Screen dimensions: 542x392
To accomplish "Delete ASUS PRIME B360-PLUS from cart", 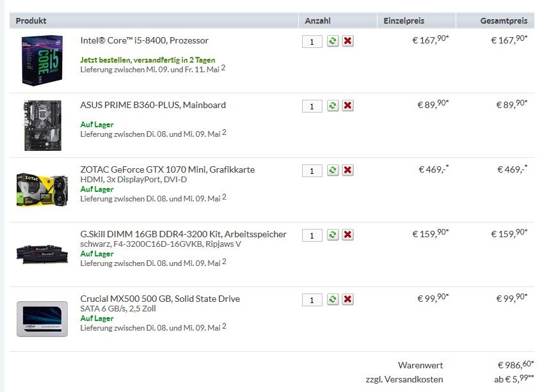I will tap(347, 106).
